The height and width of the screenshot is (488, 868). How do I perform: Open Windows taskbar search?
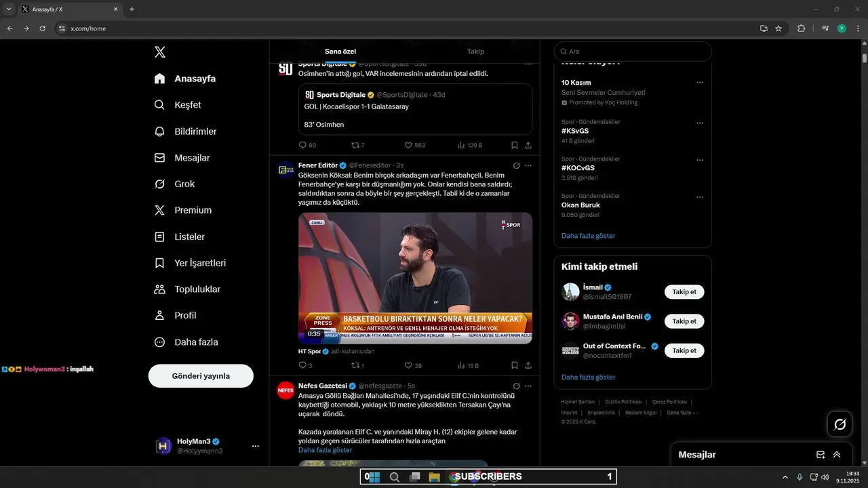(394, 477)
